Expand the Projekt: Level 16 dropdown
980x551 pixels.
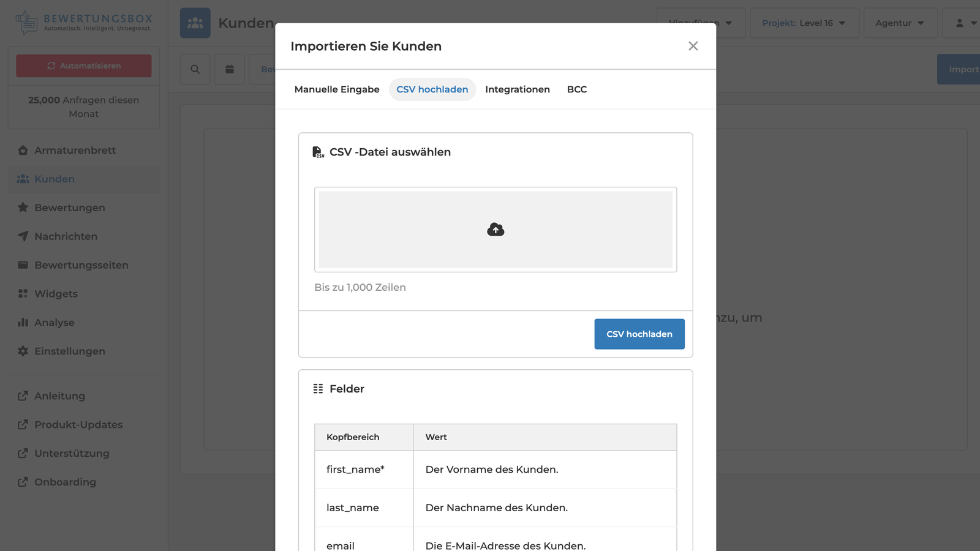[x=804, y=23]
